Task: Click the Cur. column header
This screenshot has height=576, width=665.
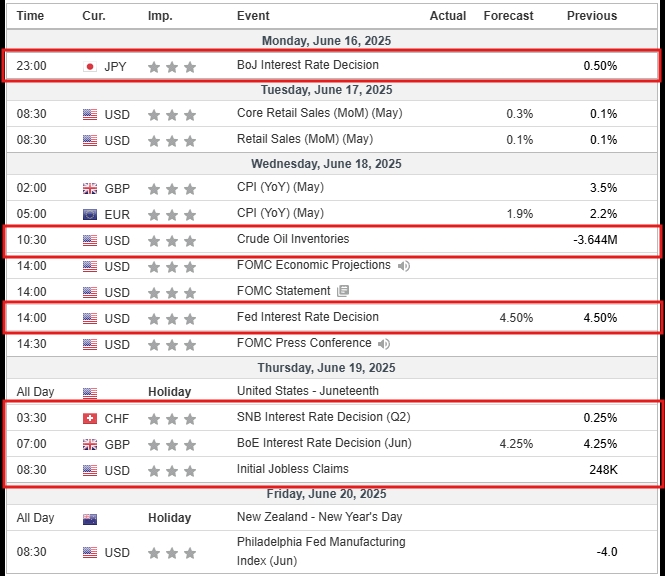Action: coord(94,16)
